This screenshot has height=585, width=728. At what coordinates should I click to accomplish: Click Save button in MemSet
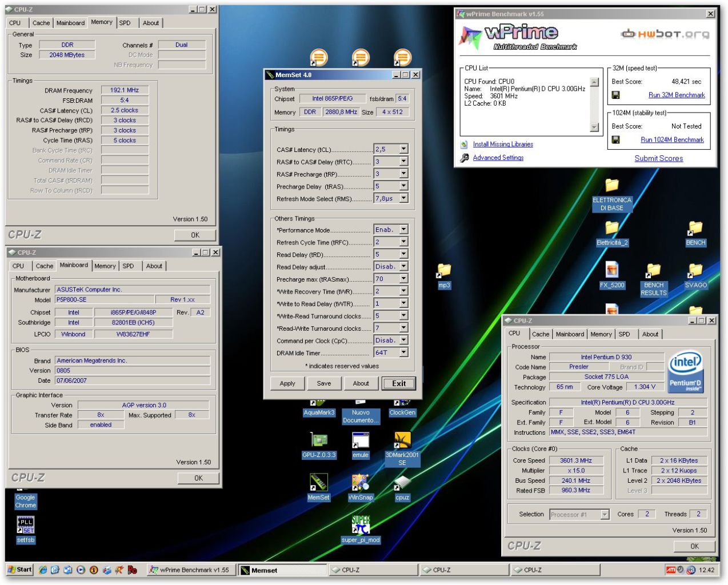coord(324,383)
